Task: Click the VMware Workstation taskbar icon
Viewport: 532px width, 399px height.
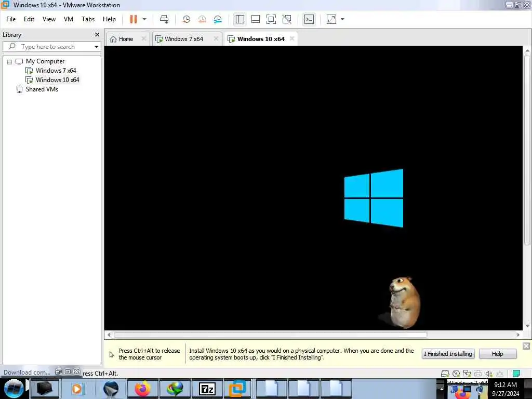Action: click(237, 389)
